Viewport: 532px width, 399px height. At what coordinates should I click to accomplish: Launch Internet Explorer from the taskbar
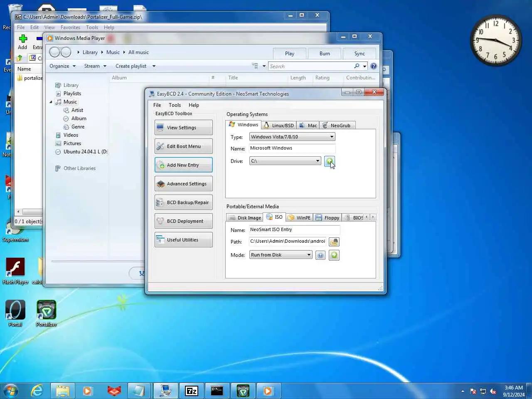pyautogui.click(x=37, y=391)
